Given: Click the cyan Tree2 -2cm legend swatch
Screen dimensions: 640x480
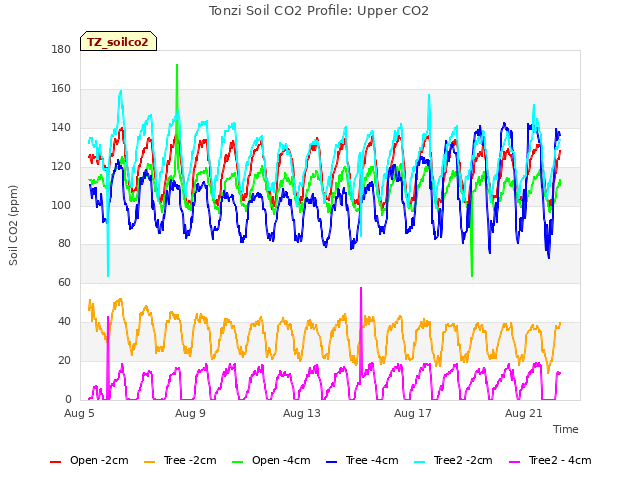Looking at the screenshot, I should tap(419, 462).
